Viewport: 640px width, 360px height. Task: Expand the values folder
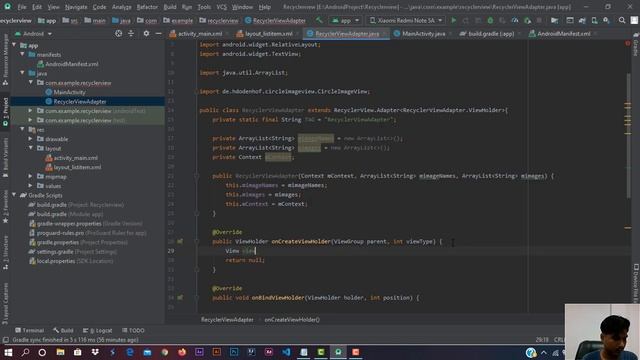pos(31,186)
